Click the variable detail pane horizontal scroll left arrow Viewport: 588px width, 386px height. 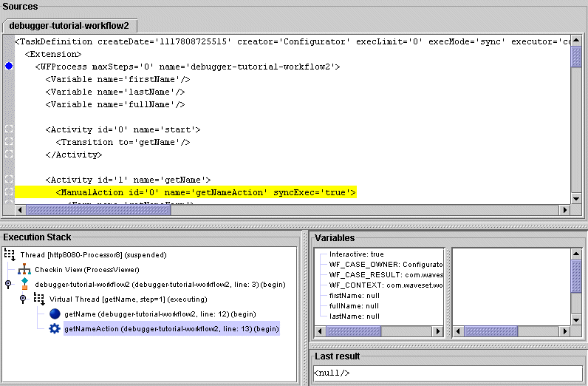tap(458, 331)
